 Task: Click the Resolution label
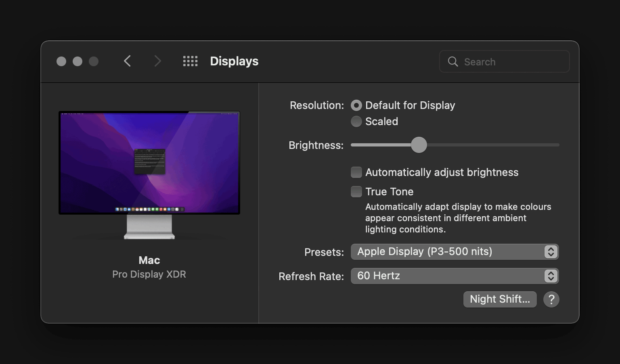317,105
